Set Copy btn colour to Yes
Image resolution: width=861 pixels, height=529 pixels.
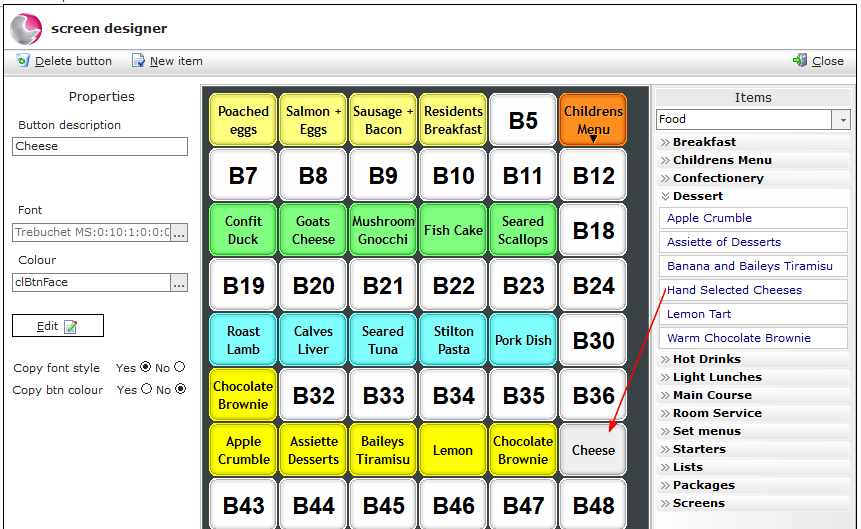(x=146, y=389)
